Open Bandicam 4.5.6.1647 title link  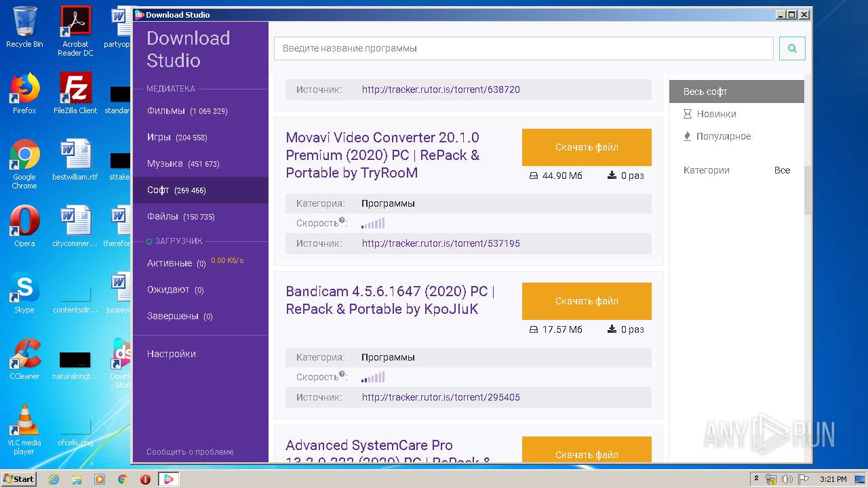pos(390,300)
